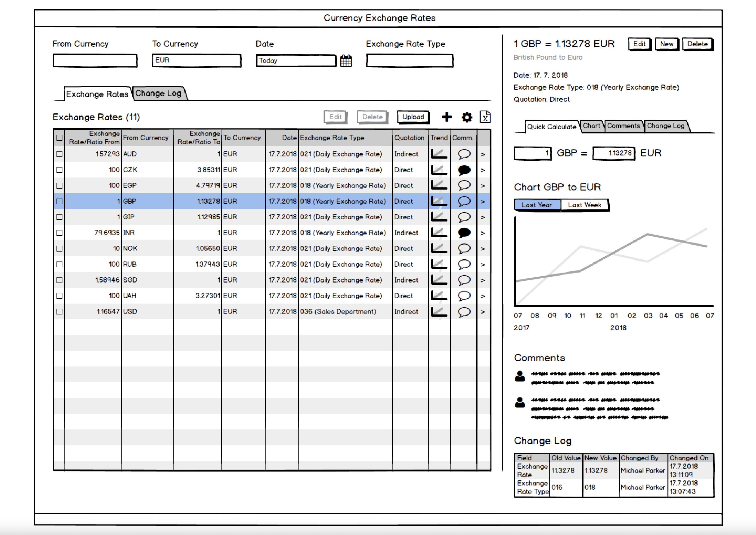Screen dimensions: 756x535
Task: Click trend chart icon in USD row
Action: (439, 311)
